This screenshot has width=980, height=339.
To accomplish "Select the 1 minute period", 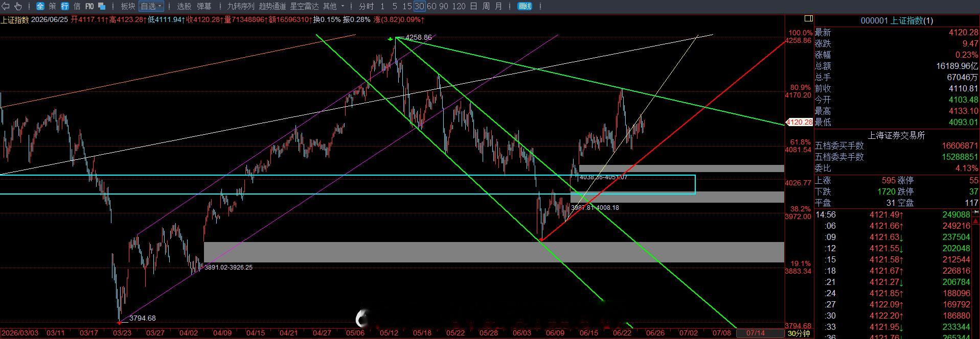I will click(x=382, y=6).
